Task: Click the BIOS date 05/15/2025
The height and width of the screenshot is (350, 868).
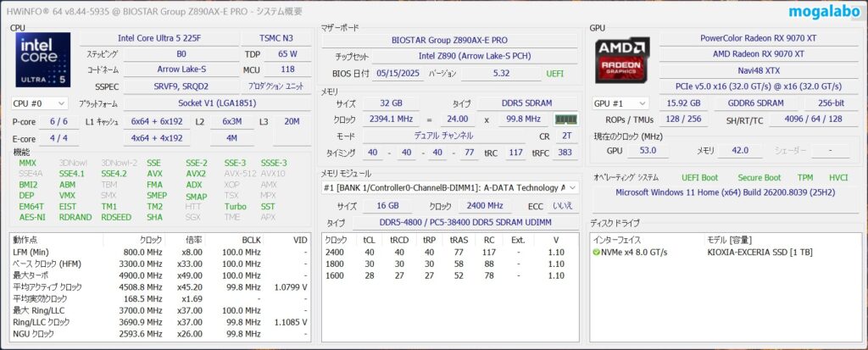Action: [398, 74]
